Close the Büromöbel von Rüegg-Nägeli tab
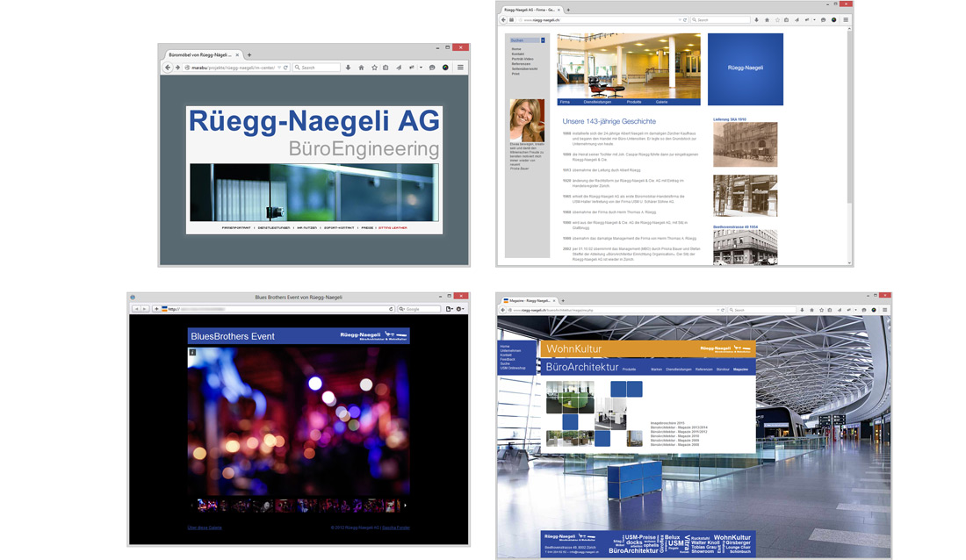Screen dimensions: 966x560 (237, 54)
